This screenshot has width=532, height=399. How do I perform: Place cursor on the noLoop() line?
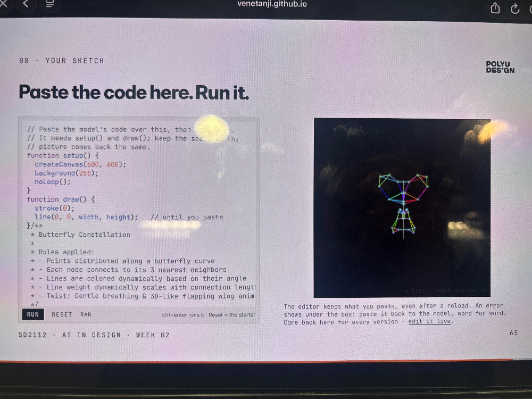(x=53, y=182)
